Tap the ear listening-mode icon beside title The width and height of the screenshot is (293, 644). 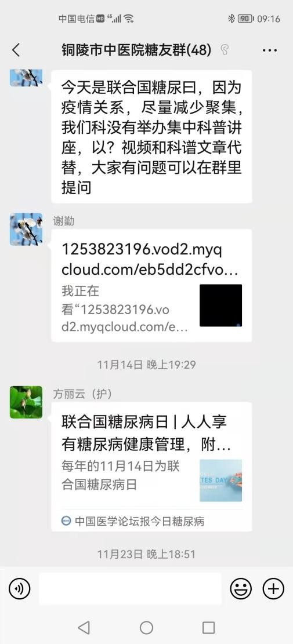pos(225,50)
